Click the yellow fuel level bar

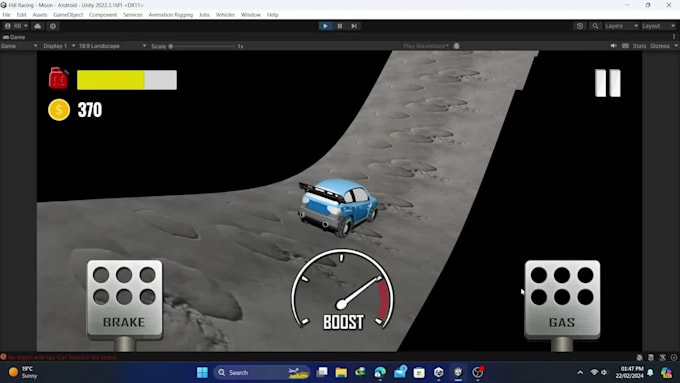point(127,80)
